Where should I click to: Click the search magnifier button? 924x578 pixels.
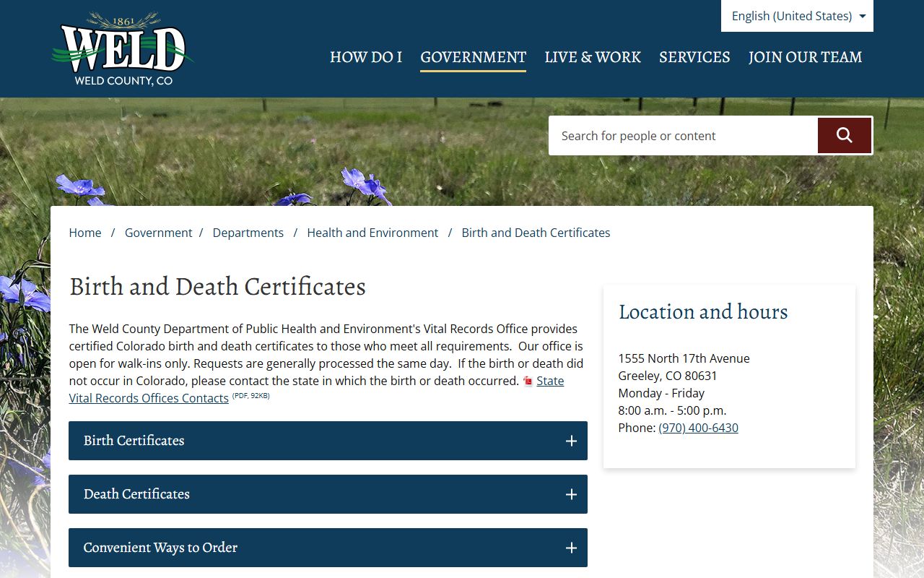(845, 136)
